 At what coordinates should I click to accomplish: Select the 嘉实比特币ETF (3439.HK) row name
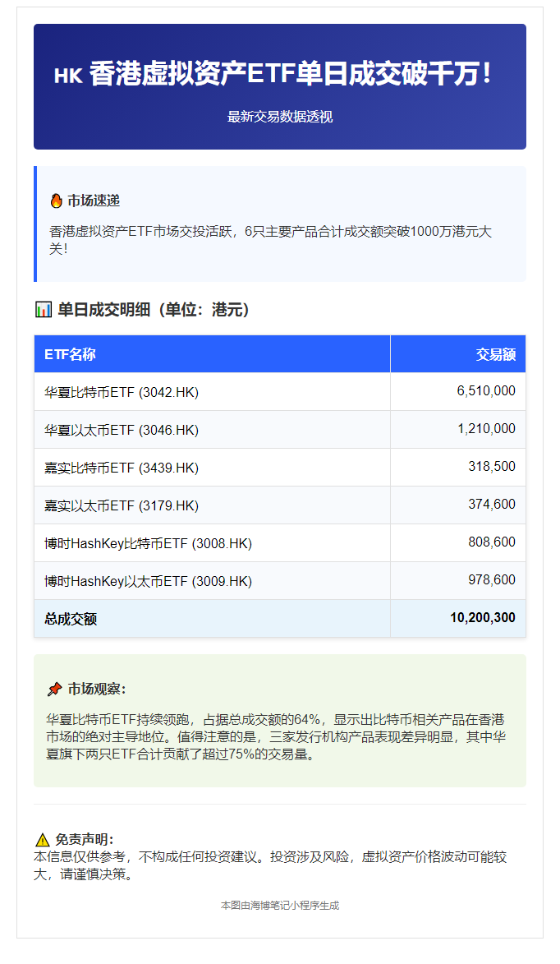(122, 468)
